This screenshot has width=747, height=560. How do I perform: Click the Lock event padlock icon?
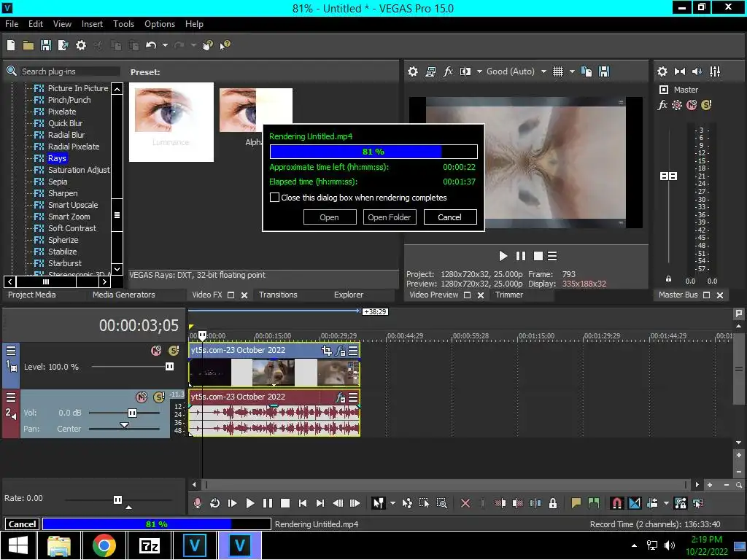click(x=553, y=503)
